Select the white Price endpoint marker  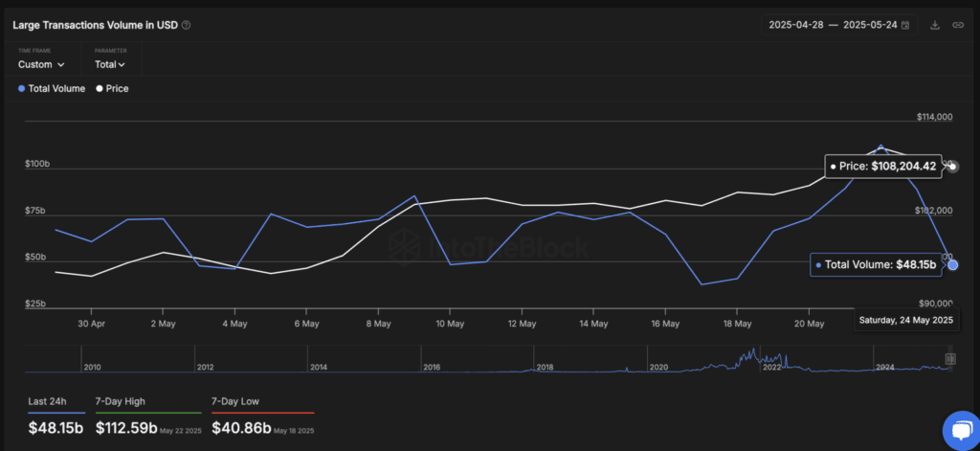(x=952, y=167)
